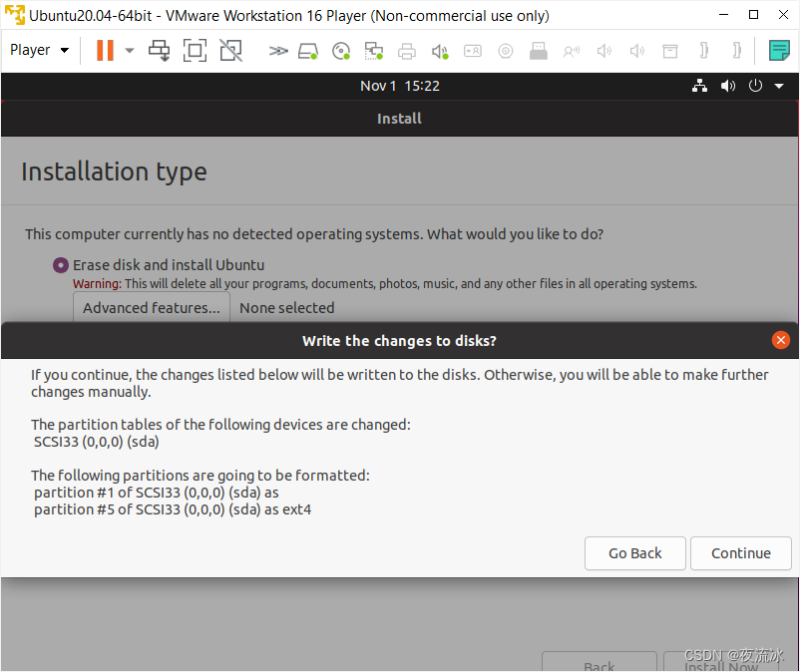Click the last bracket-shaped device icon
800x672 pixels.
click(737, 51)
